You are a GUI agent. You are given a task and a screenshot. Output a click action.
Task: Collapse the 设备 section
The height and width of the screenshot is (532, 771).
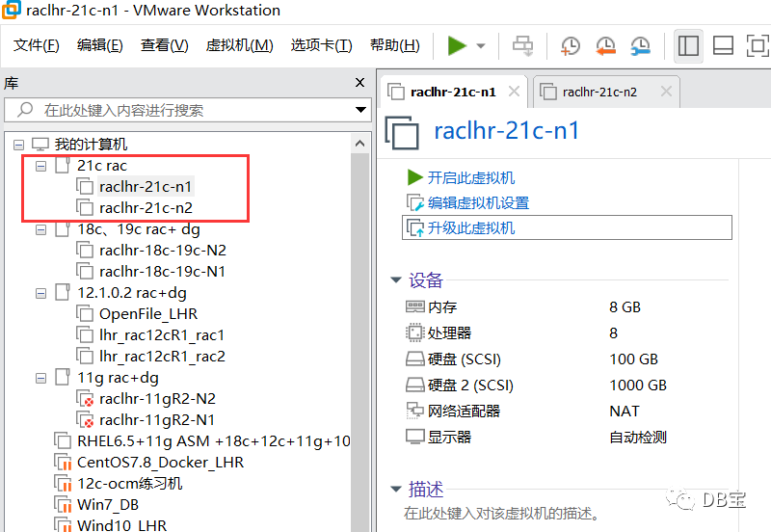tap(396, 279)
